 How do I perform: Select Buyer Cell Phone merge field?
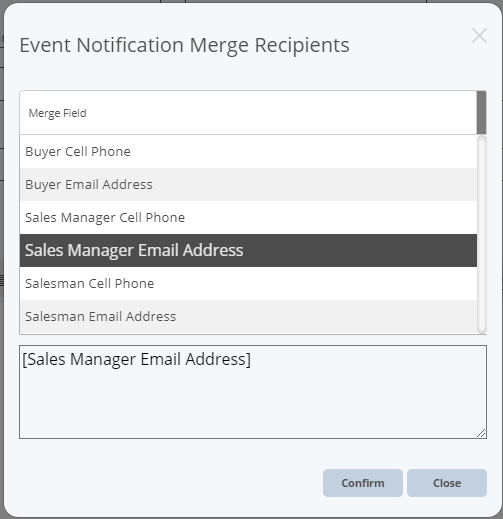(x=248, y=152)
